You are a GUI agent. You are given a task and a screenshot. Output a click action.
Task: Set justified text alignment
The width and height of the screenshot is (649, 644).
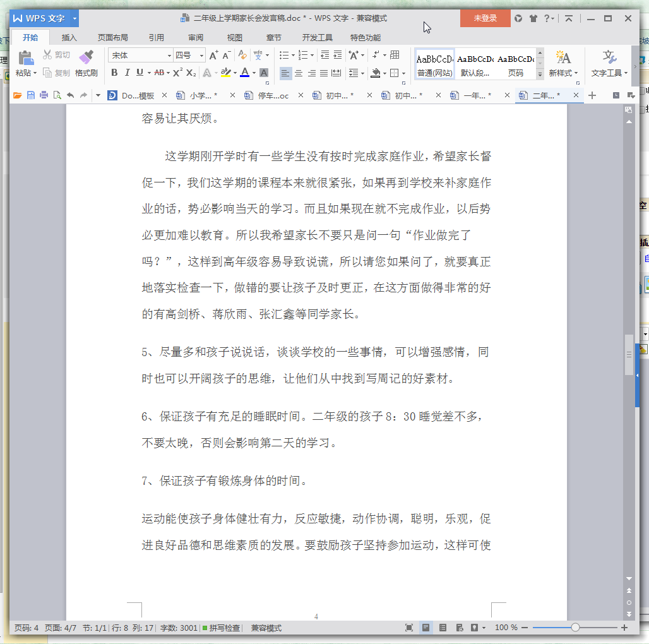pyautogui.click(x=324, y=73)
